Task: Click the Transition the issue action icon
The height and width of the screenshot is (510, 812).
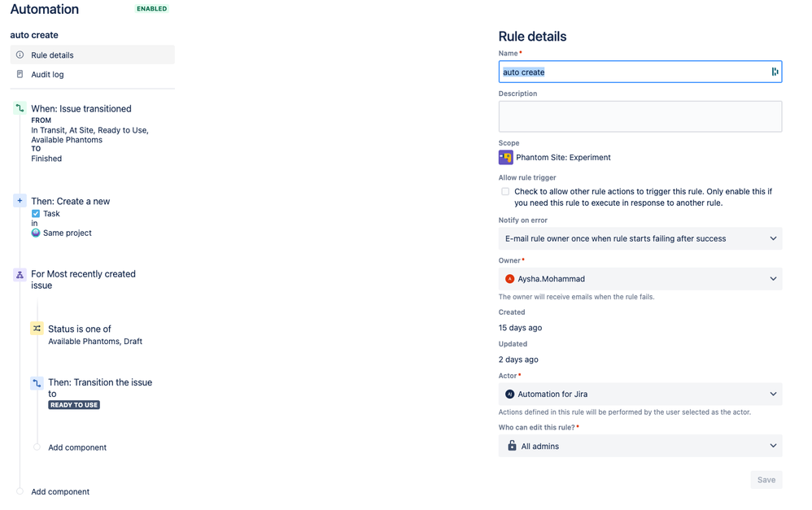Action: (36, 382)
